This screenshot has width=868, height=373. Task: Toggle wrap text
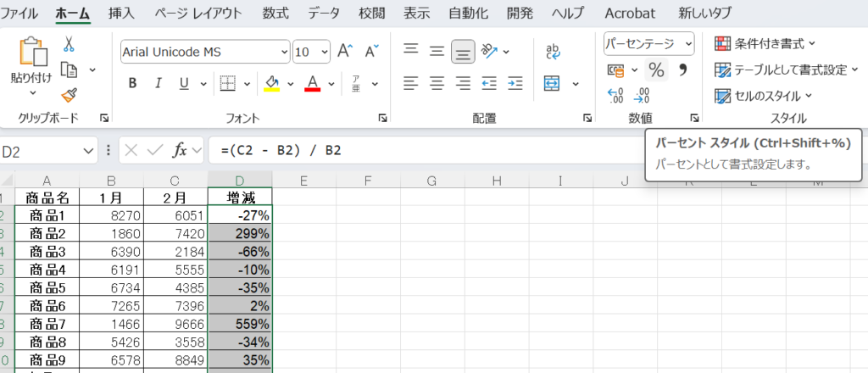553,52
